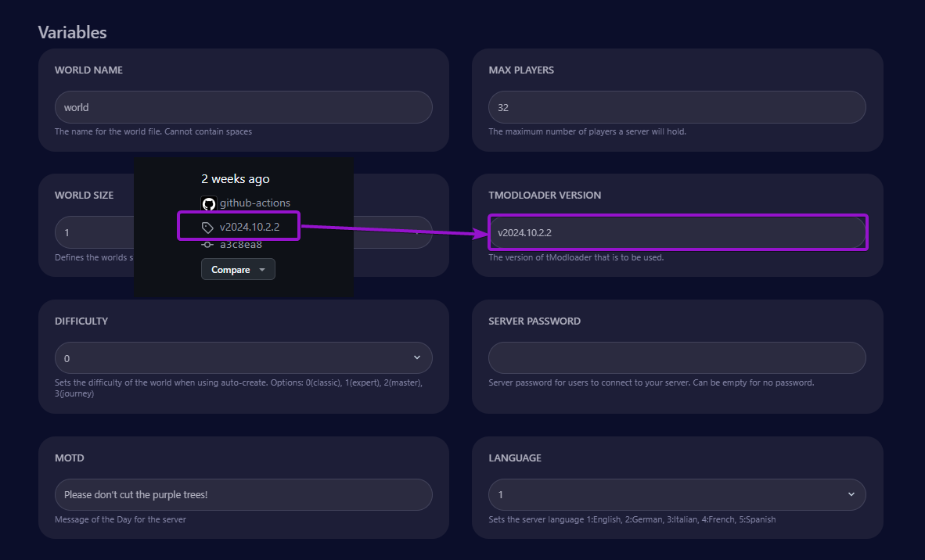The height and width of the screenshot is (560, 925).
Task: Select the Max Players input showing 32
Action: coord(676,107)
